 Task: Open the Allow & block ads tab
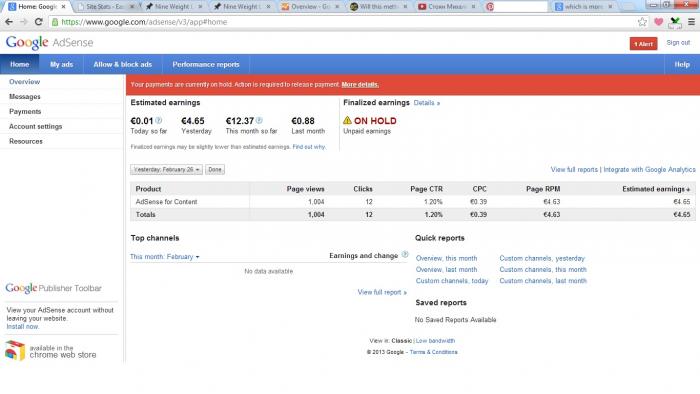[123, 64]
